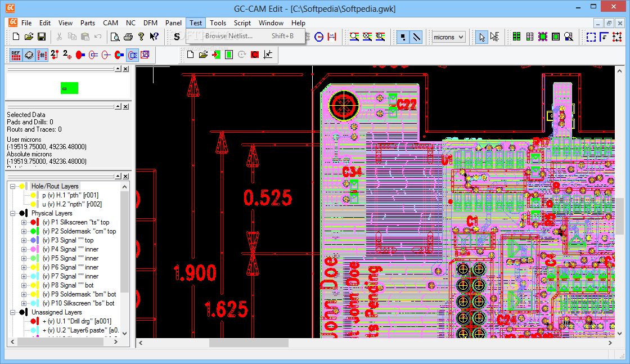Image resolution: width=630 pixels, height=364 pixels.
Task: Open print preview with the magnifier page icon
Action: (x=115, y=37)
